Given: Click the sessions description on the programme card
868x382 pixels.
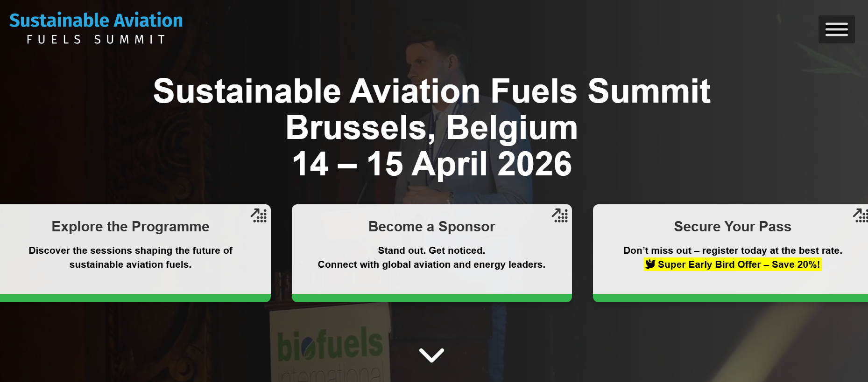Looking at the screenshot, I should click(x=130, y=257).
